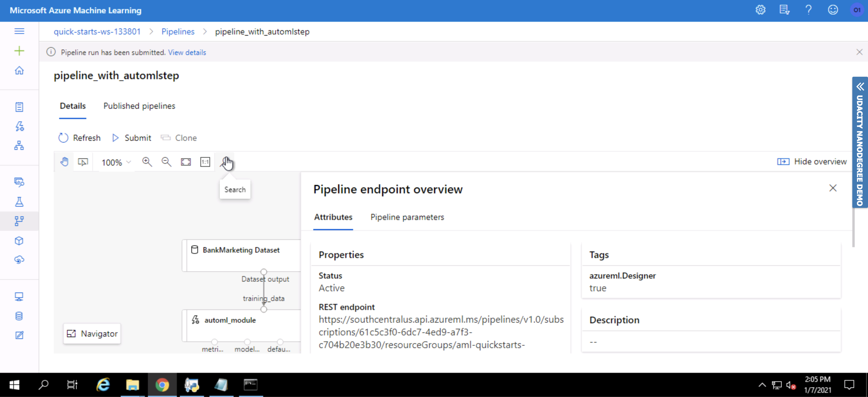This screenshot has width=868, height=397.
Task: Open Experiments flask icon in sidebar
Action: [x=19, y=202]
